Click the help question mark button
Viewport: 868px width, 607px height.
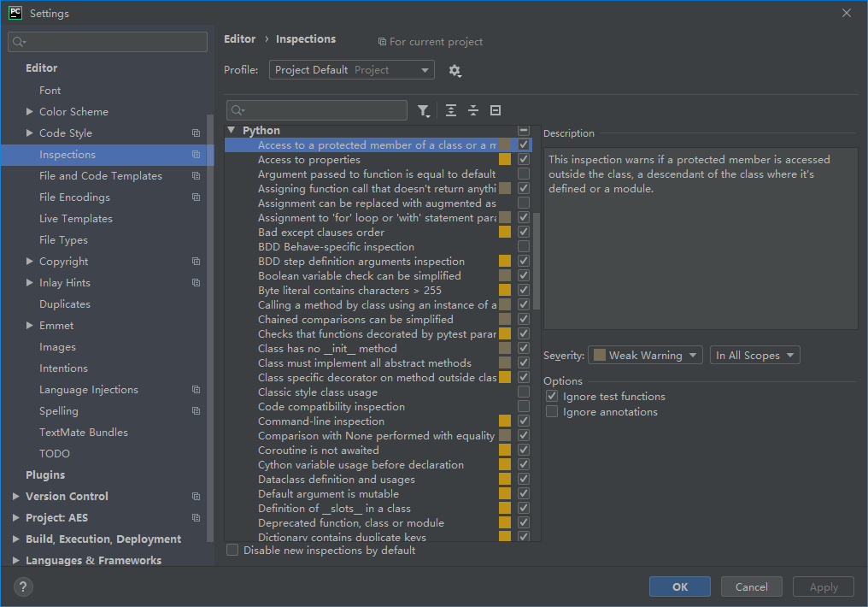[23, 587]
